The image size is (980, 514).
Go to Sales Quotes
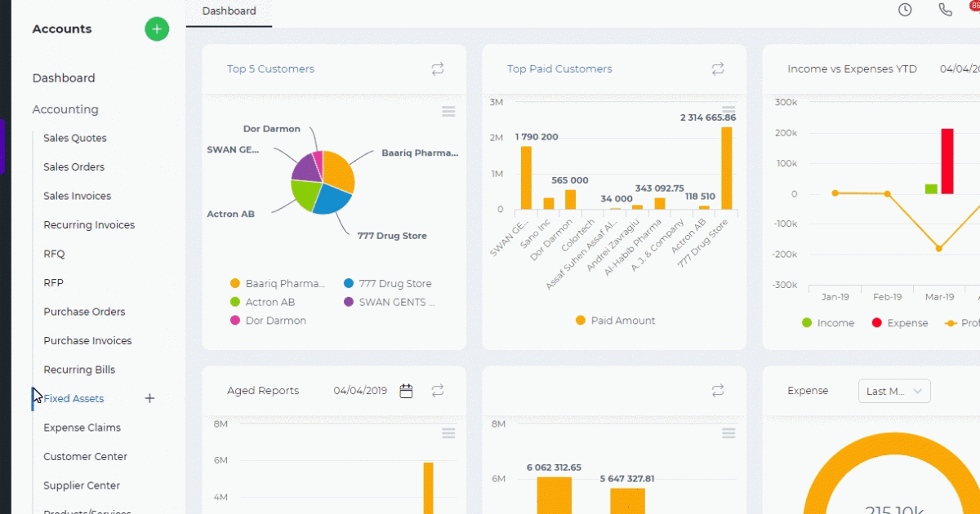point(75,138)
